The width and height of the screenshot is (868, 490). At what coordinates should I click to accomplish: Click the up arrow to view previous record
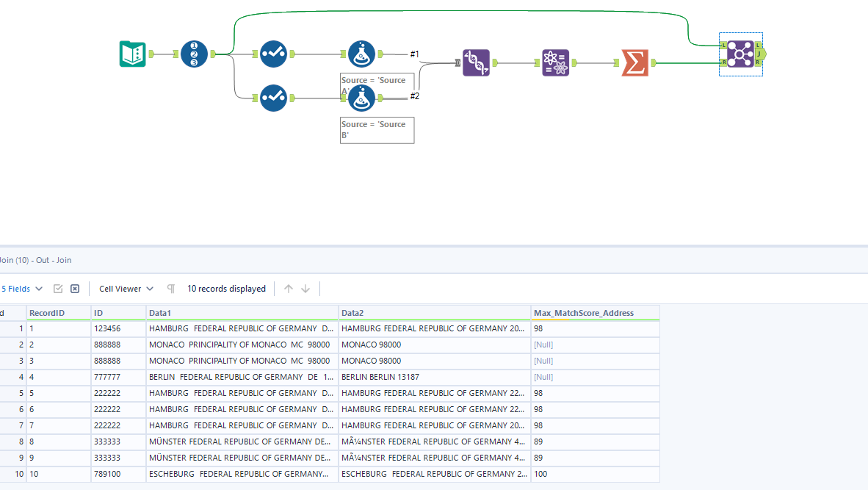288,288
